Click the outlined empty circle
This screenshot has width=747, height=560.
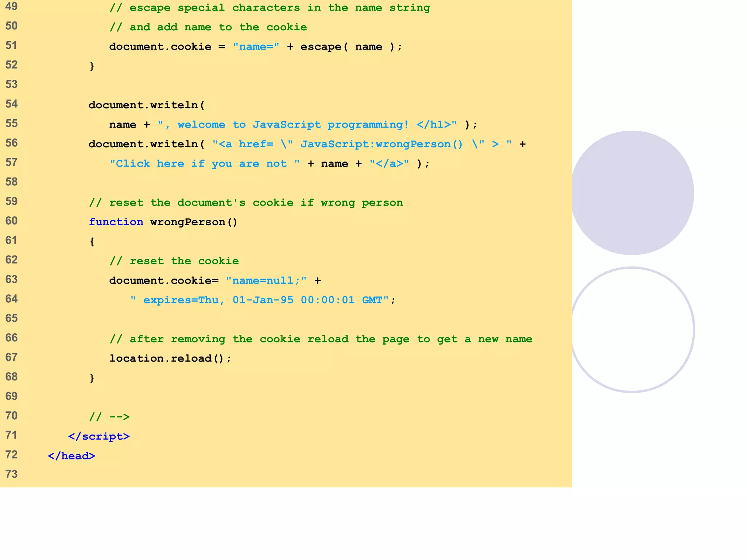[632, 330]
